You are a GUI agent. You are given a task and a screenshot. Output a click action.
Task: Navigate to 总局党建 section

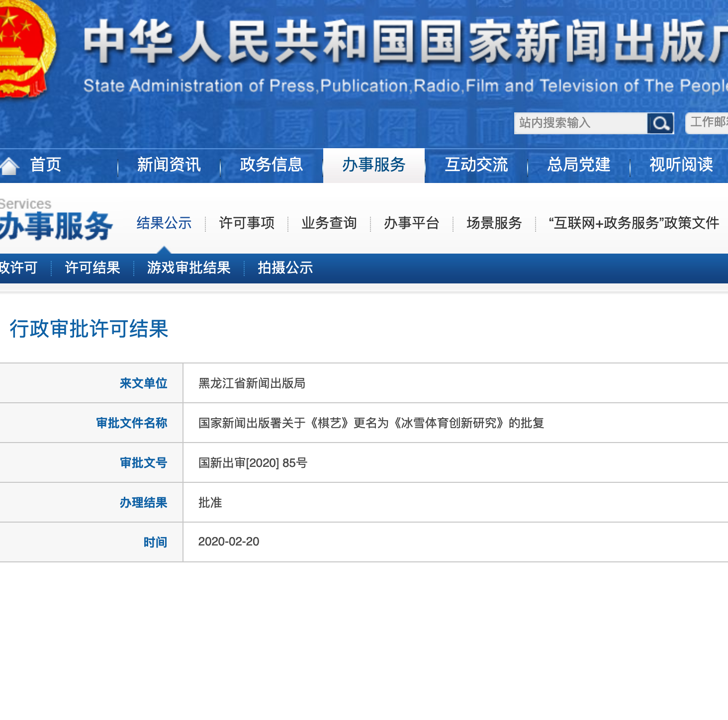[579, 165]
